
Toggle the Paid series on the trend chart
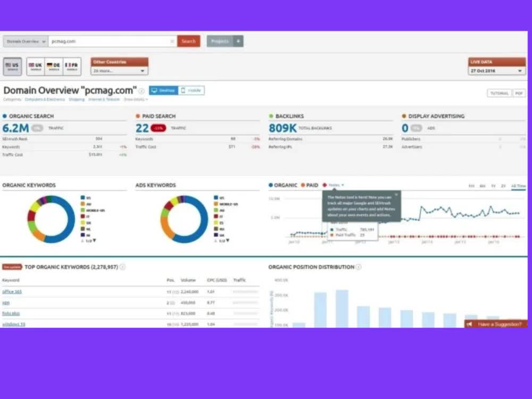click(310, 185)
